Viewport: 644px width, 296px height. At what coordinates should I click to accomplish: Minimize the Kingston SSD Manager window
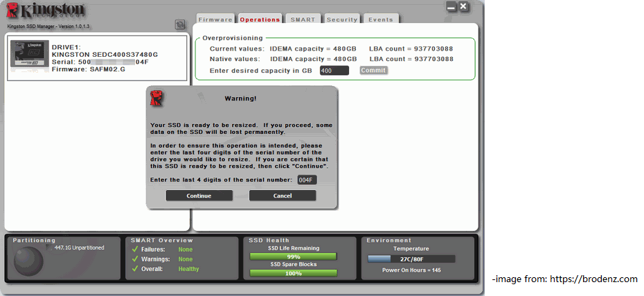pyautogui.click(x=451, y=7)
